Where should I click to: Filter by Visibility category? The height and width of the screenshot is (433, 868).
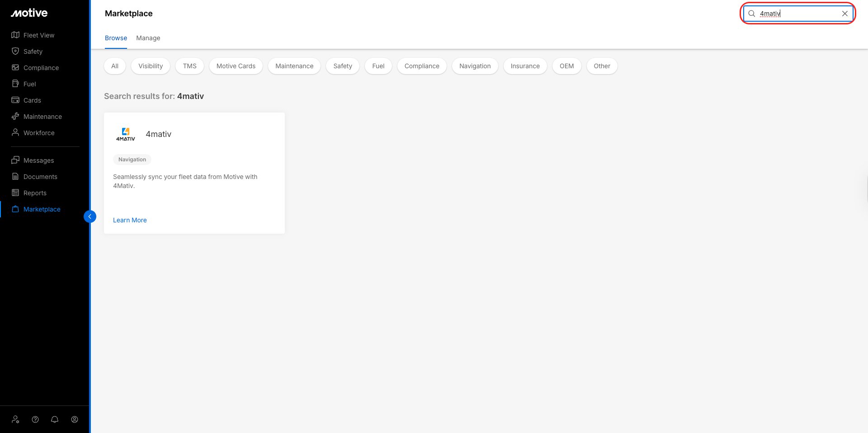point(151,66)
